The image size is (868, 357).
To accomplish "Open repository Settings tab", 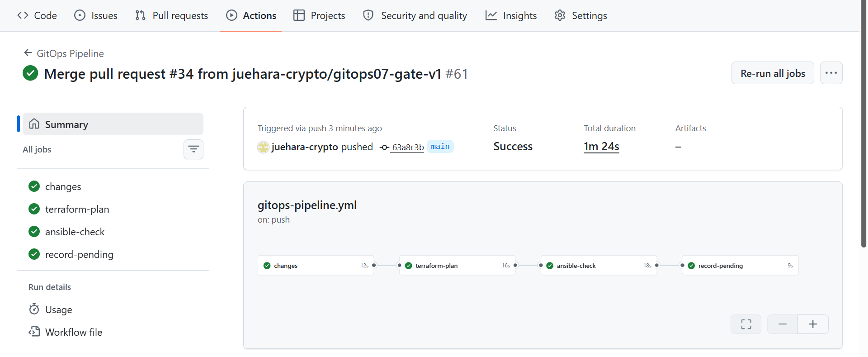I will [x=581, y=15].
